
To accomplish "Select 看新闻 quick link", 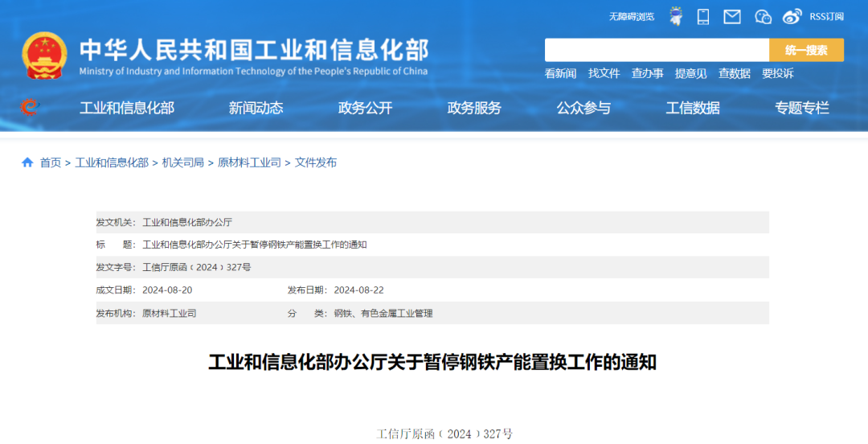I will (560, 73).
